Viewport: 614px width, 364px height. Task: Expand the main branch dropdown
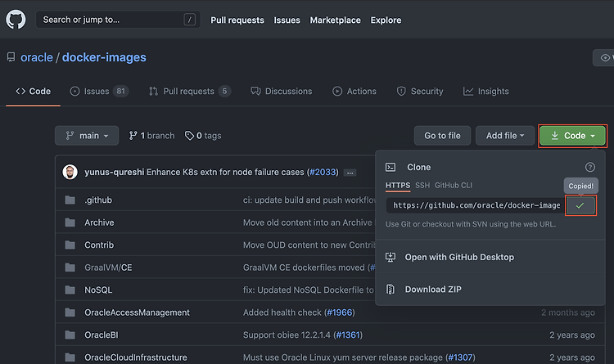click(87, 136)
